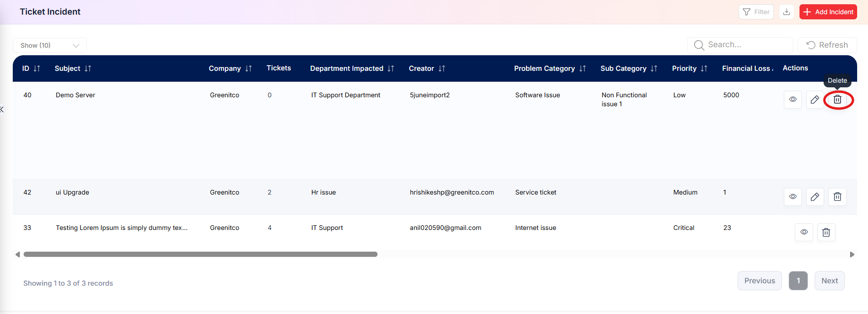Click subject cell 'Demo Server'
This screenshot has height=314, width=868.
(76, 95)
